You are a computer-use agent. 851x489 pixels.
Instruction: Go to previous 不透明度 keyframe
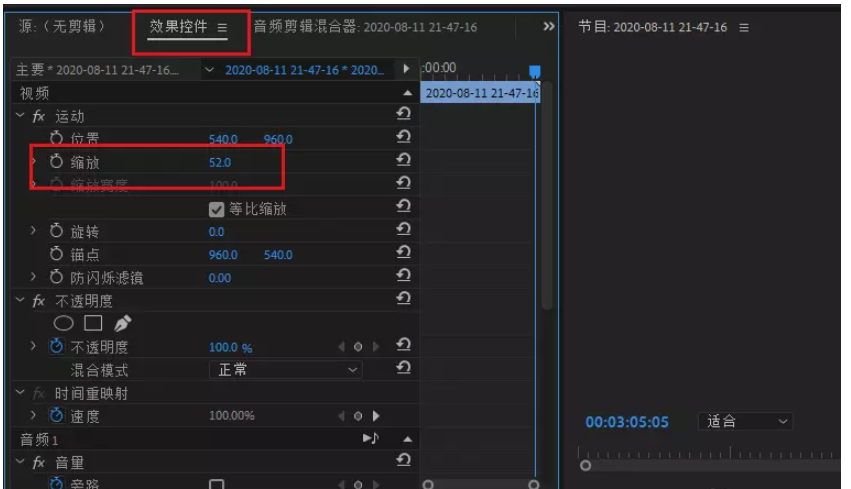pos(341,347)
